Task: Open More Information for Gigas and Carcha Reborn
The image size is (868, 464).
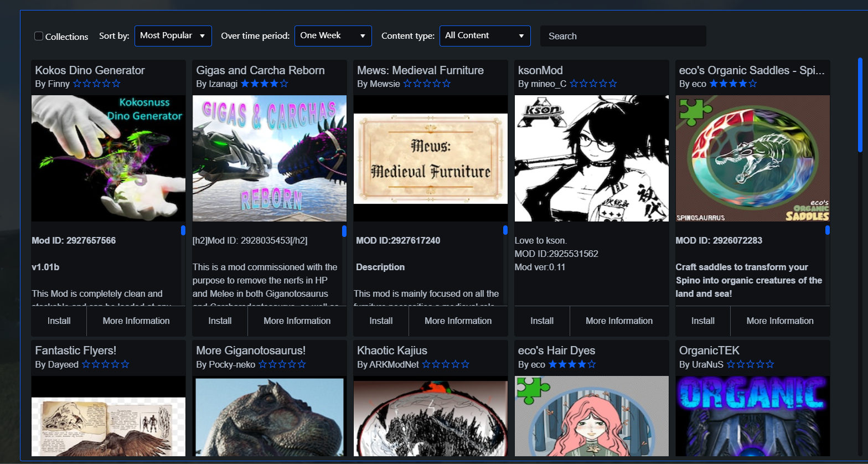Action: click(x=297, y=321)
